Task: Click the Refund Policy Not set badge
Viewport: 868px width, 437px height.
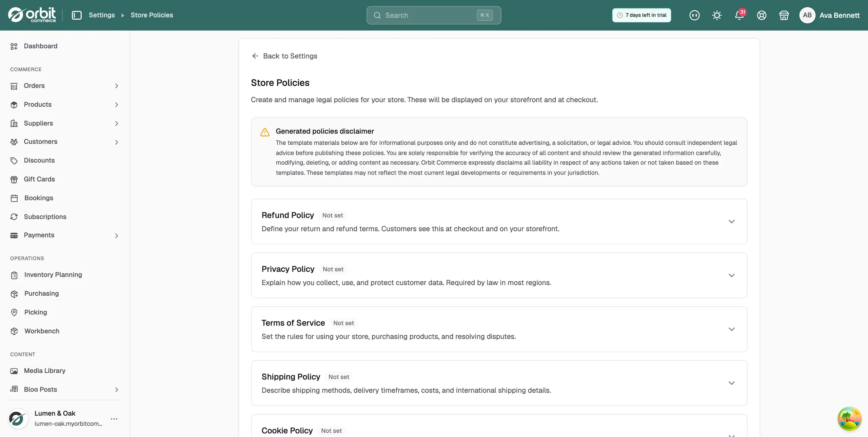Action: pos(333,215)
